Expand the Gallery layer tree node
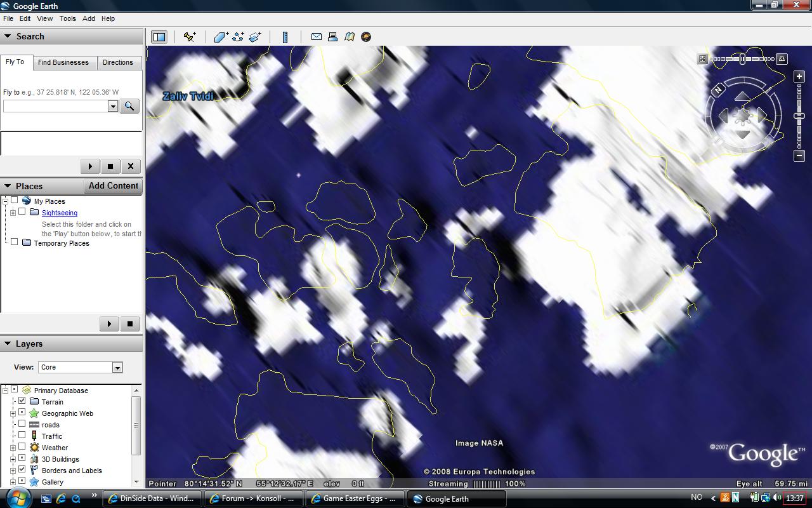The width and height of the screenshot is (812, 508). pos(13,482)
